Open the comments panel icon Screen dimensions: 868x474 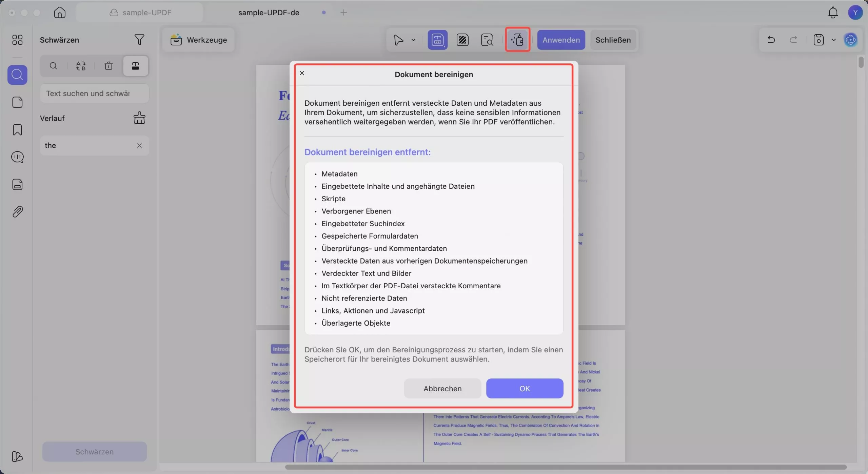[17, 157]
